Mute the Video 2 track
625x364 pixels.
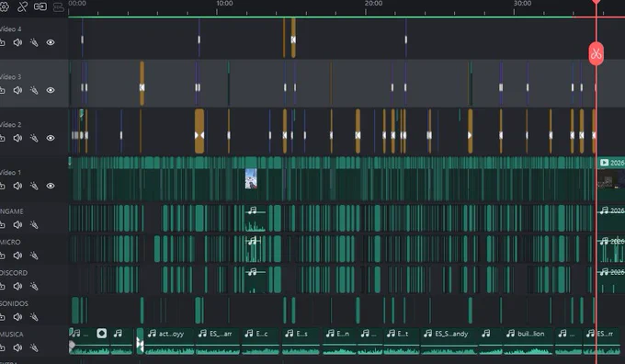pos(17,138)
